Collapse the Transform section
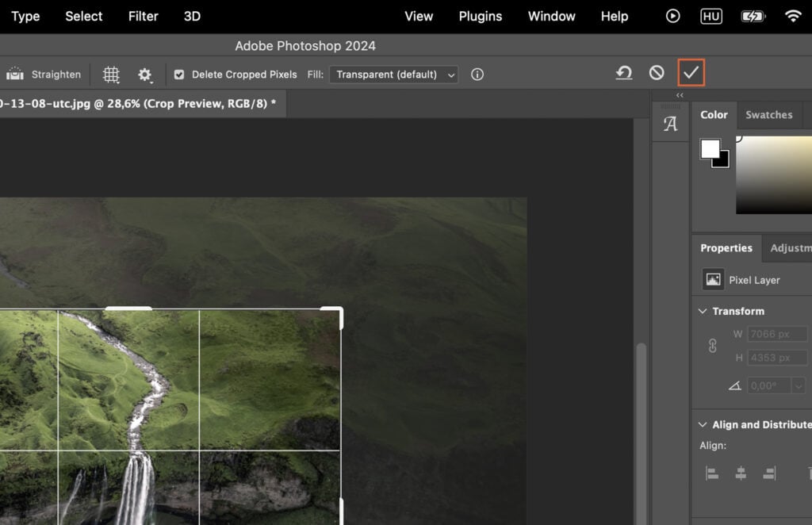Image resolution: width=812 pixels, height=525 pixels. tap(702, 311)
